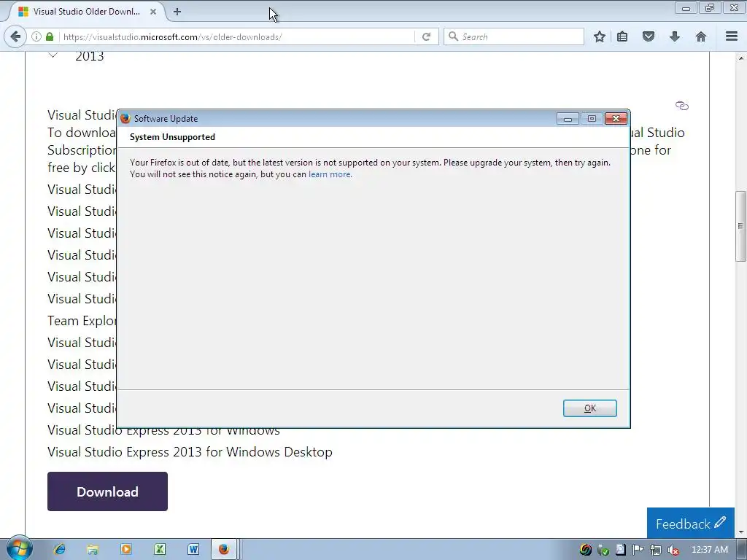Go to Firefox home page
This screenshot has height=560, width=747.
701,36
